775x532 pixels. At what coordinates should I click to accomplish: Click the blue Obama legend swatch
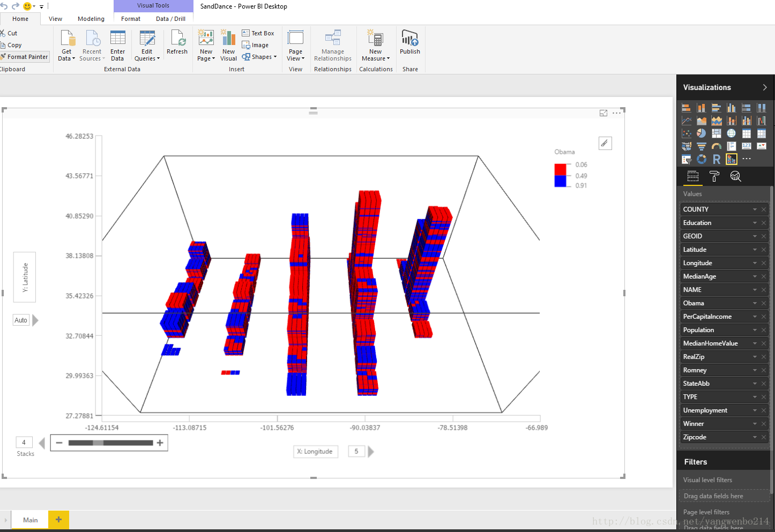(560, 181)
